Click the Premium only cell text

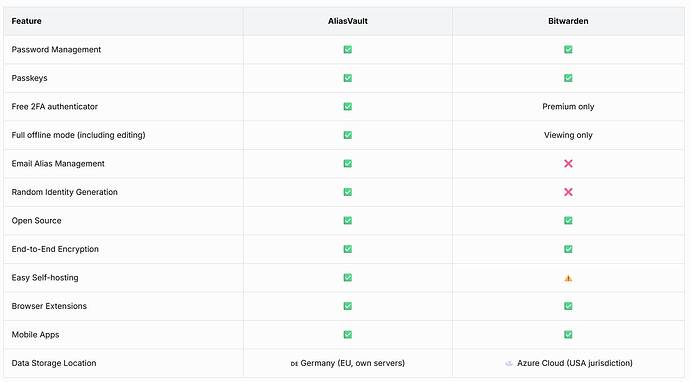click(x=568, y=107)
